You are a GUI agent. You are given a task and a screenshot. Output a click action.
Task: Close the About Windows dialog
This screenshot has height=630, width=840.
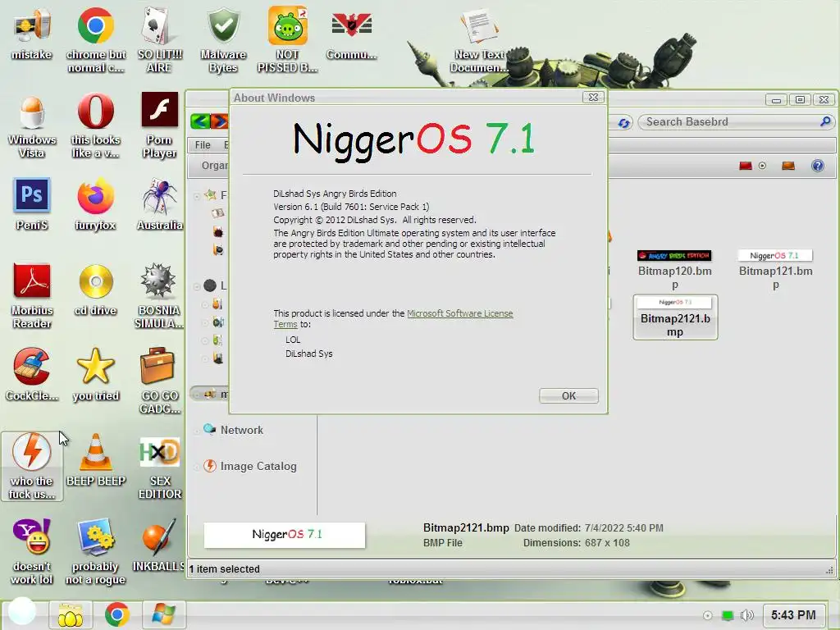click(x=593, y=97)
